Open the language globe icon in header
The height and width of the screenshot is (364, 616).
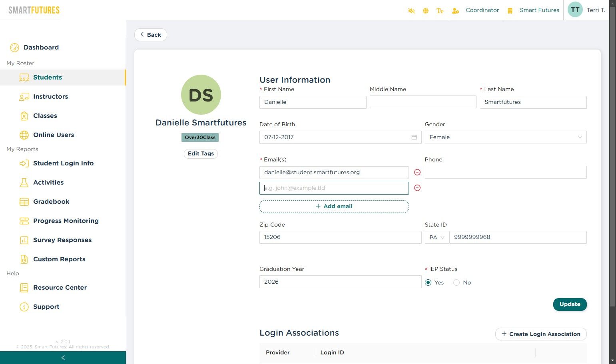point(426,11)
